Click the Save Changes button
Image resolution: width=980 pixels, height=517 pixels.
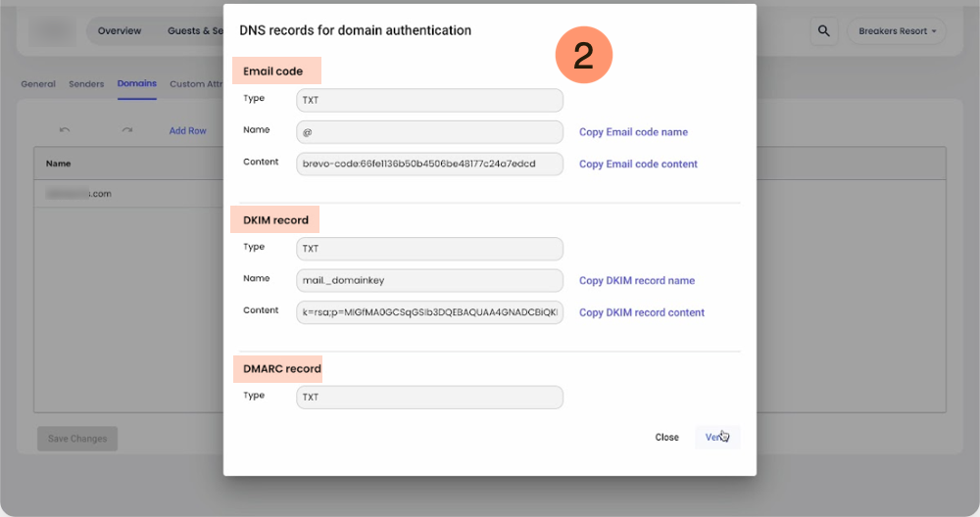(77, 439)
